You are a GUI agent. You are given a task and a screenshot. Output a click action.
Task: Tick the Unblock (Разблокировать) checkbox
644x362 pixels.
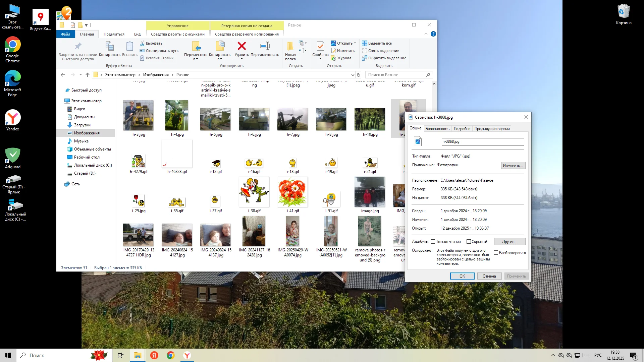496,253
